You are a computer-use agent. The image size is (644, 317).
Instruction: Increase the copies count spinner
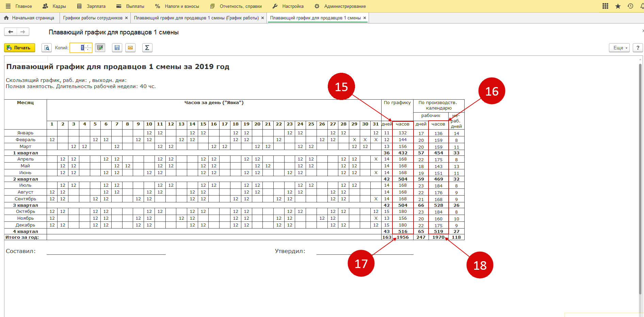(88, 46)
